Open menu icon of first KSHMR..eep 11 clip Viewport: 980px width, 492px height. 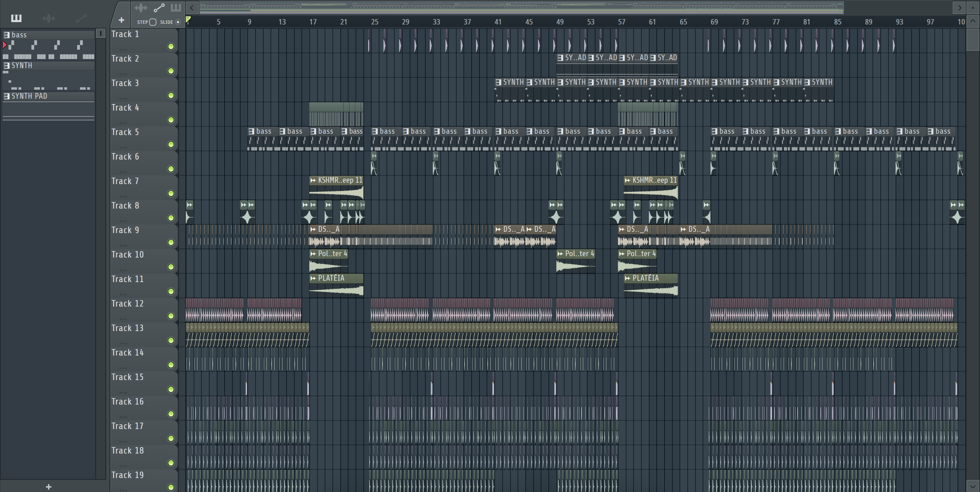click(x=313, y=180)
